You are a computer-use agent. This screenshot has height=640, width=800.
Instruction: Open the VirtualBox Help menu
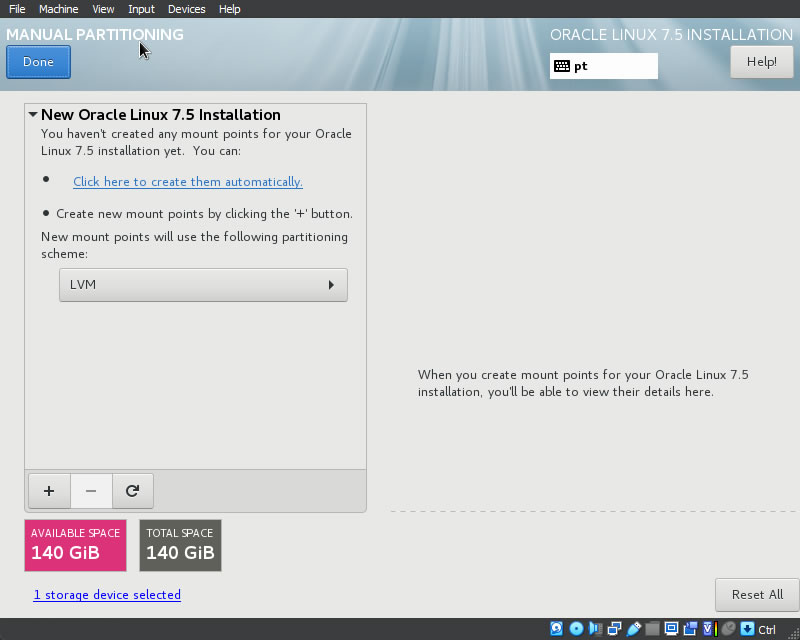[x=229, y=9]
